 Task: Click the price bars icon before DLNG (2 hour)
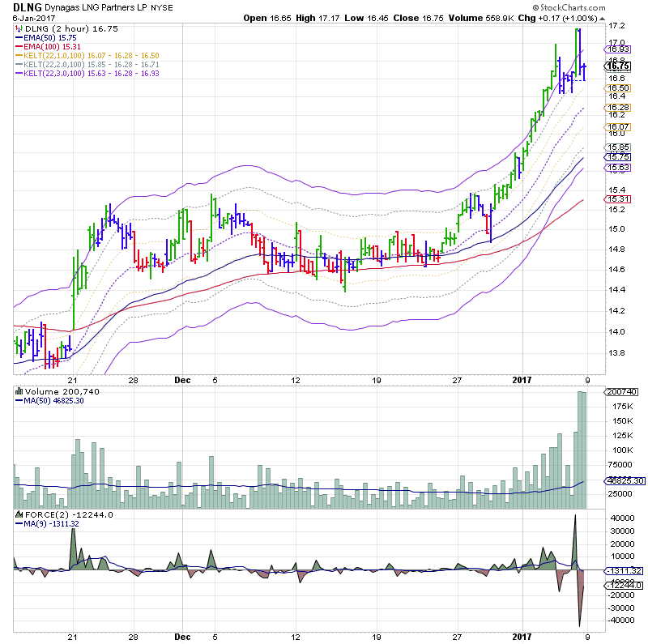click(x=19, y=28)
